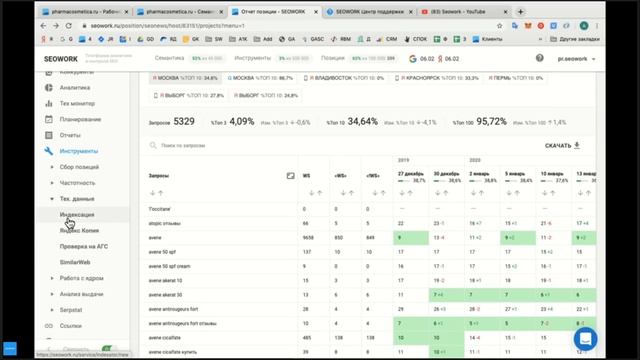Open the Отчеты sidebar icon
The width and height of the screenshot is (640, 360).
click(49, 135)
